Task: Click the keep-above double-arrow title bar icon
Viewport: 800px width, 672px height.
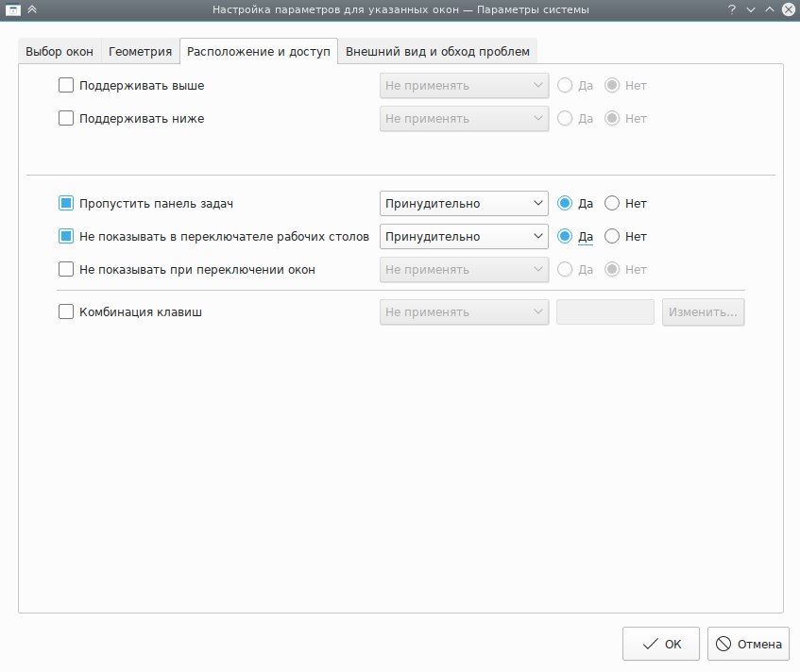Action: point(32,9)
